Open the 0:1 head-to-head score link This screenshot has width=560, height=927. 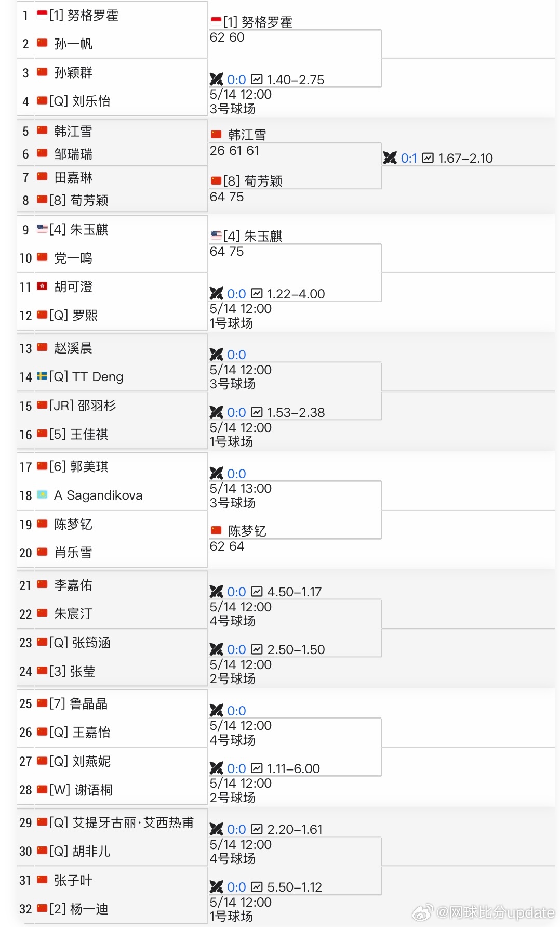point(409,158)
